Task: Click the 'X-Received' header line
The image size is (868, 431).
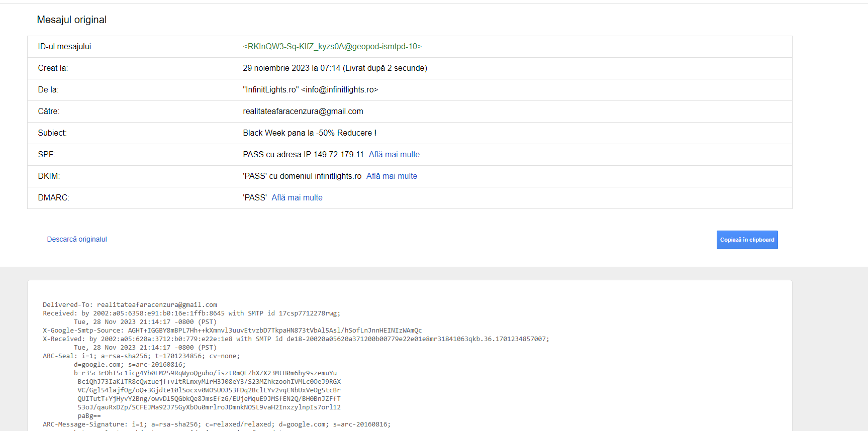Action: [296, 339]
